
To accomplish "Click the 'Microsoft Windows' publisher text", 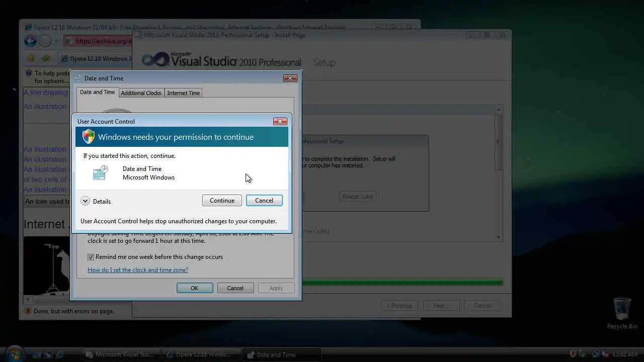I will pos(148,177).
